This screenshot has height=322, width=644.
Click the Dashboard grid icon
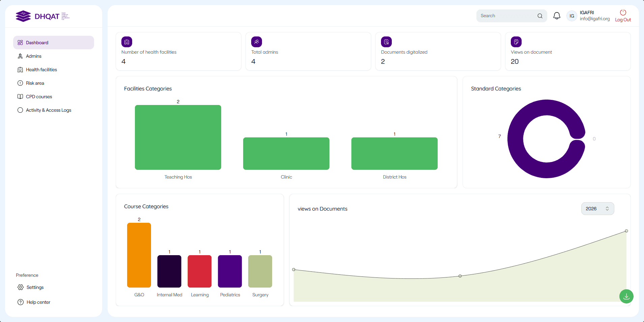pos(20,43)
